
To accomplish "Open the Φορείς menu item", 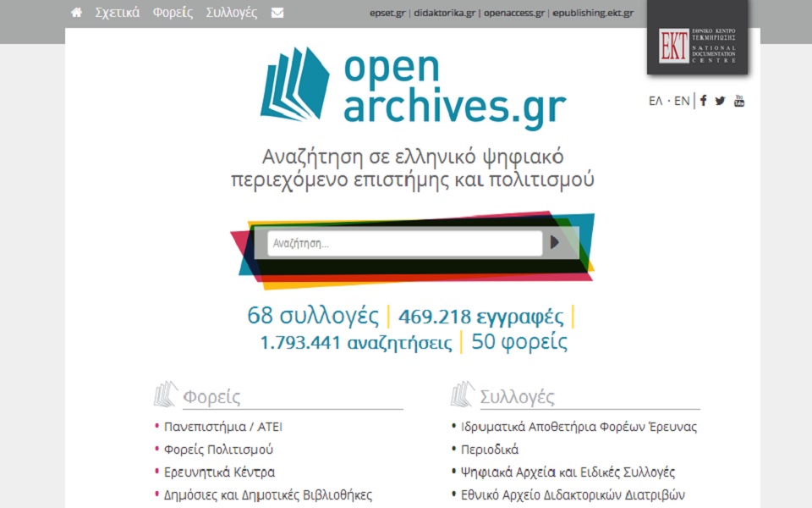I will 173,13.
